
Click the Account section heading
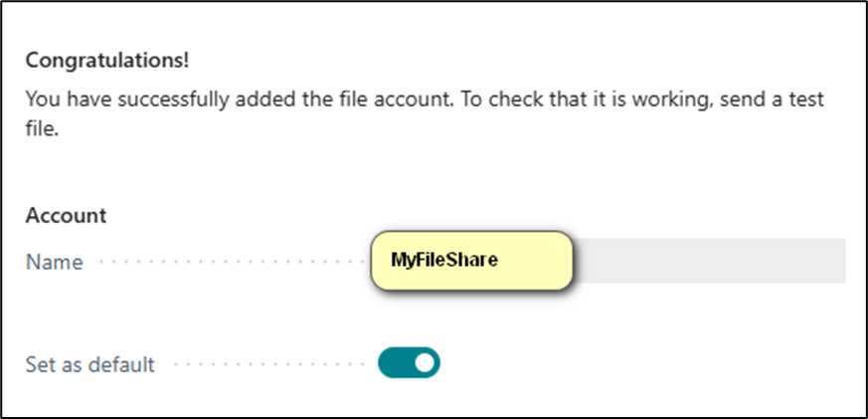(66, 215)
